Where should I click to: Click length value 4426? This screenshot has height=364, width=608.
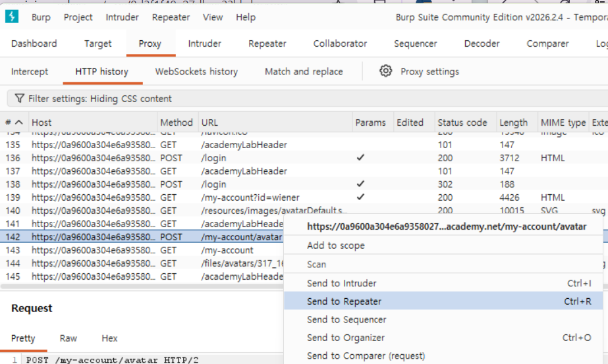pos(509,197)
